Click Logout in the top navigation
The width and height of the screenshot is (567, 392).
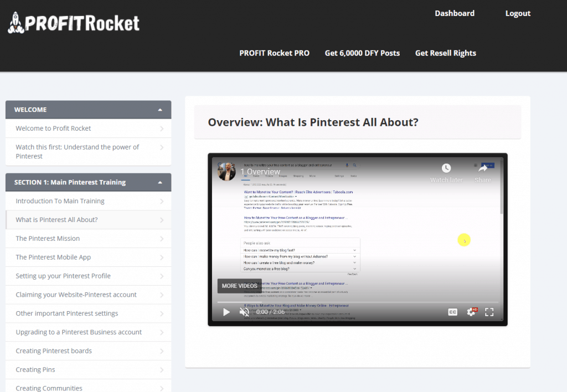click(x=518, y=13)
